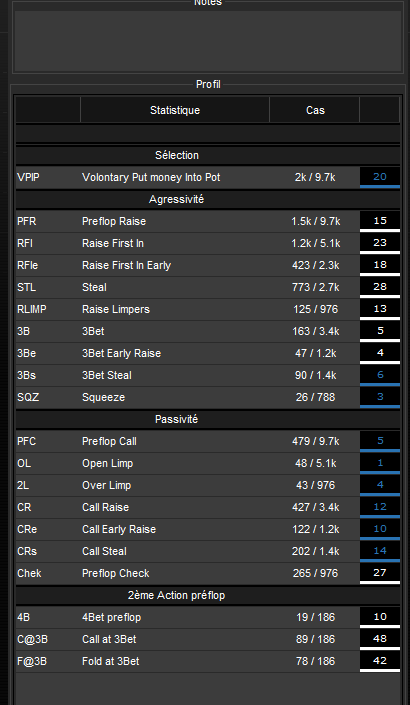
Task: Click the VPIP value 20 cell
Action: pos(380,177)
